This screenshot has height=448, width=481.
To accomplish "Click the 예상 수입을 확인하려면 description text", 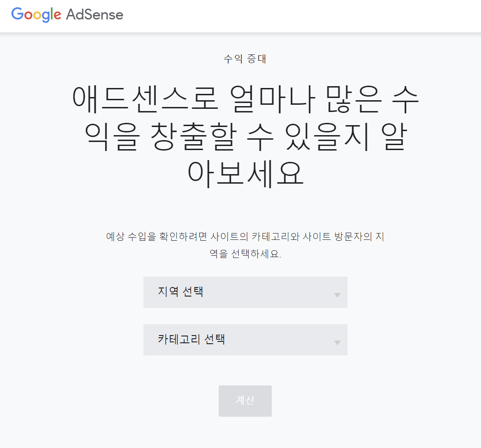I will (245, 245).
